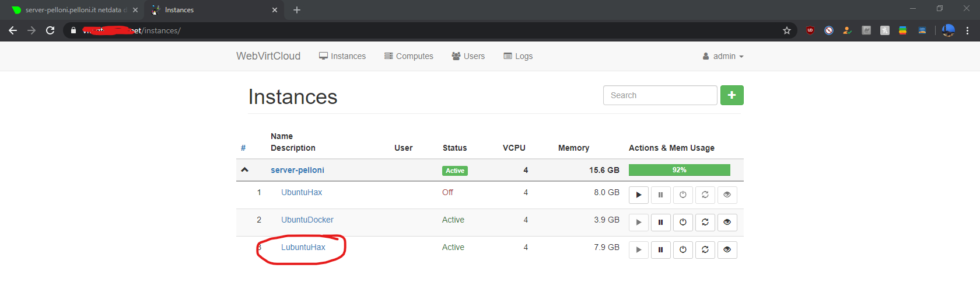Power off the LubuntuHax instance

(682, 249)
